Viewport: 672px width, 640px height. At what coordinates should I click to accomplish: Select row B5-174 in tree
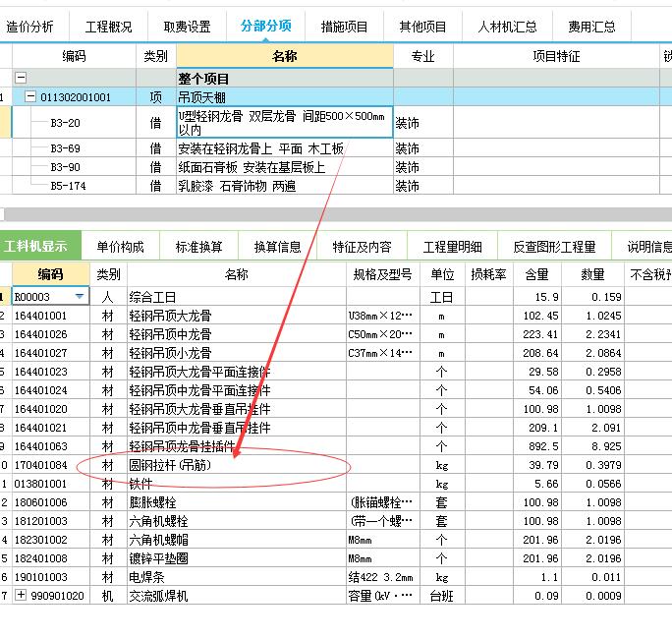[68, 186]
